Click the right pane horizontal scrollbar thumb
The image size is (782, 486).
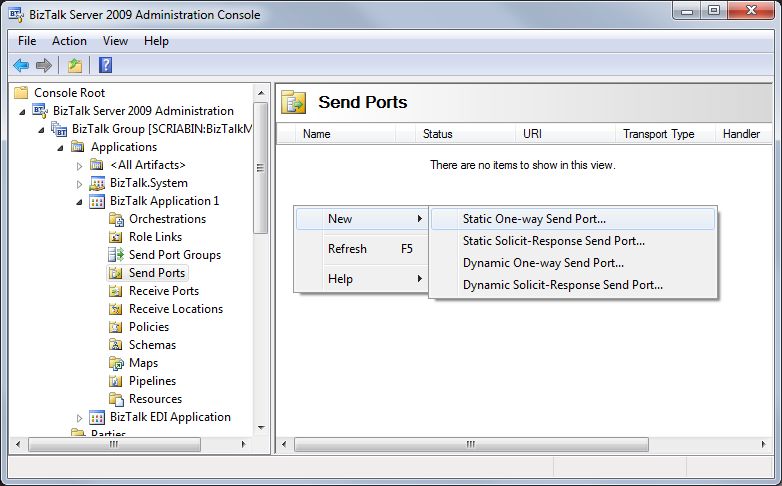click(x=471, y=444)
